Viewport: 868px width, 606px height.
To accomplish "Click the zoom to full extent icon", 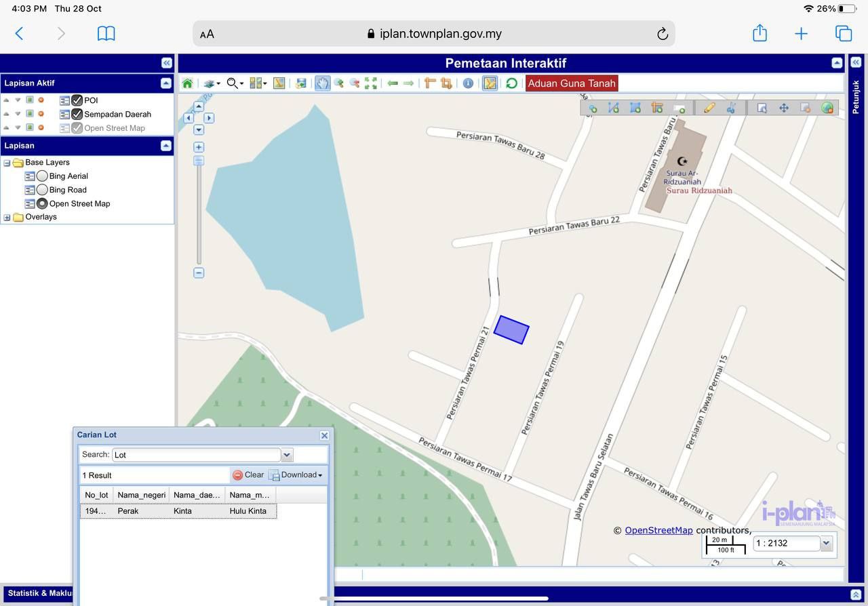I will [371, 83].
